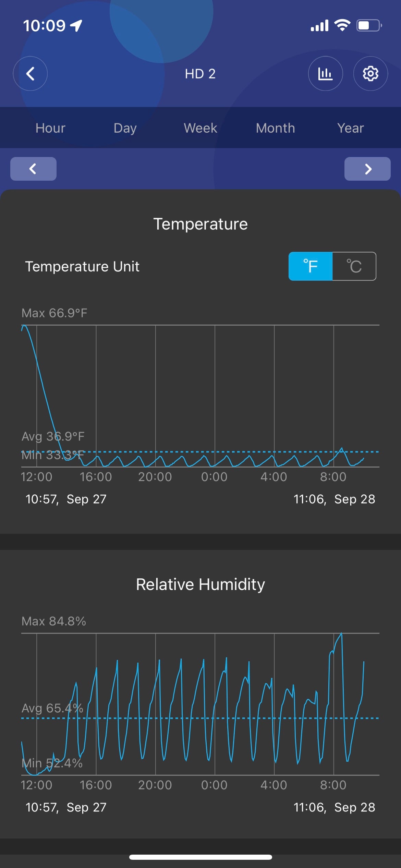Tap the Temperature chart's 0:00 gridline
Viewport: 401px width, 868px height.
tap(215, 394)
